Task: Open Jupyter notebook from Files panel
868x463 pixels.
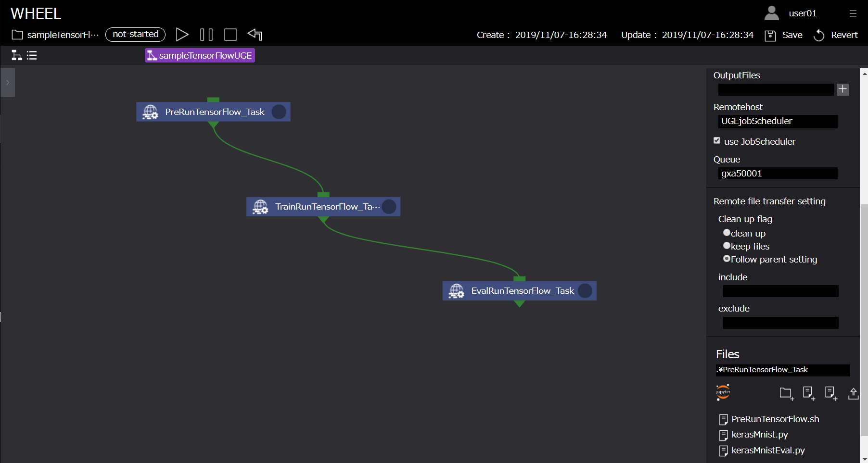Action: coord(723,392)
